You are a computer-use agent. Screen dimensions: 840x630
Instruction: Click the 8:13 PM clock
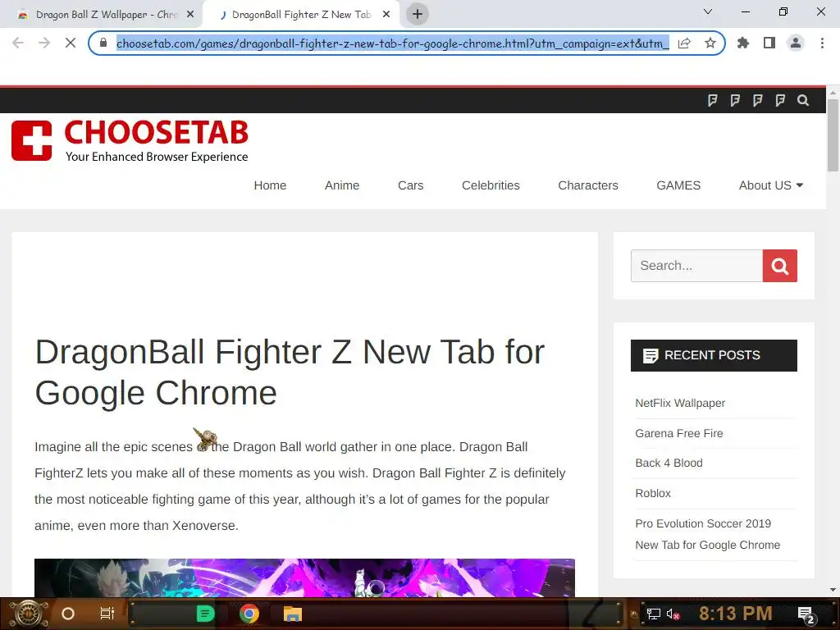736,614
